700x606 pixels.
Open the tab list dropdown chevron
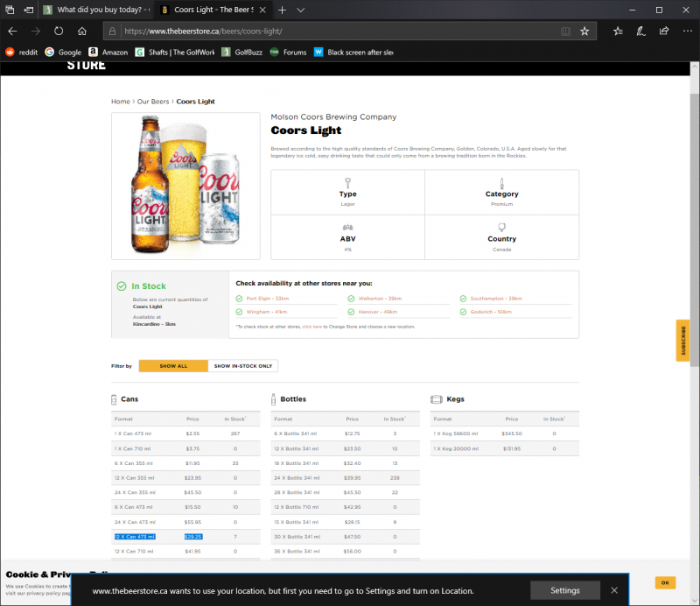(301, 10)
